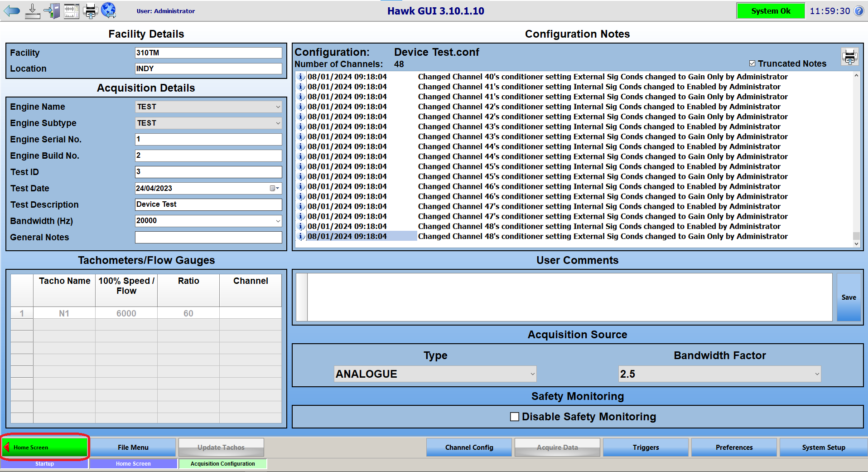Click the Channel Config button
The image size is (868, 472).
(469, 448)
